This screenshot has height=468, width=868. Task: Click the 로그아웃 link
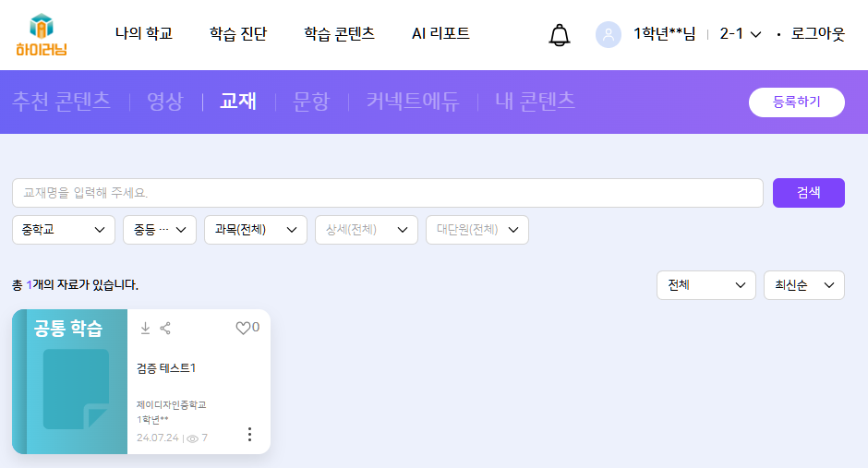(x=817, y=34)
